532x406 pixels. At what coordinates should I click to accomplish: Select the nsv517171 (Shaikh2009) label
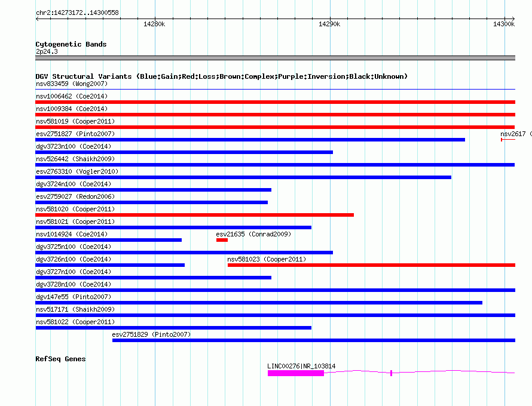pyautogui.click(x=75, y=309)
